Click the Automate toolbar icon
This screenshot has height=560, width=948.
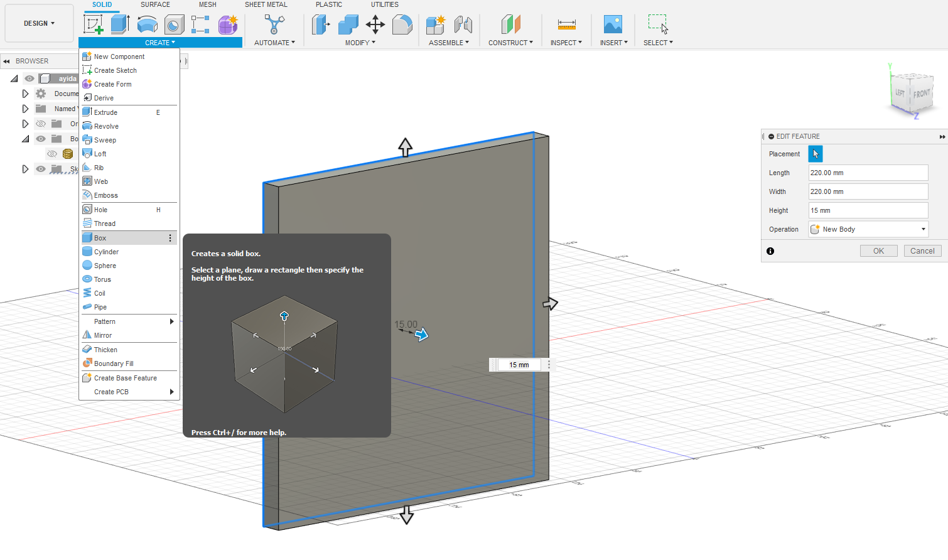[274, 24]
